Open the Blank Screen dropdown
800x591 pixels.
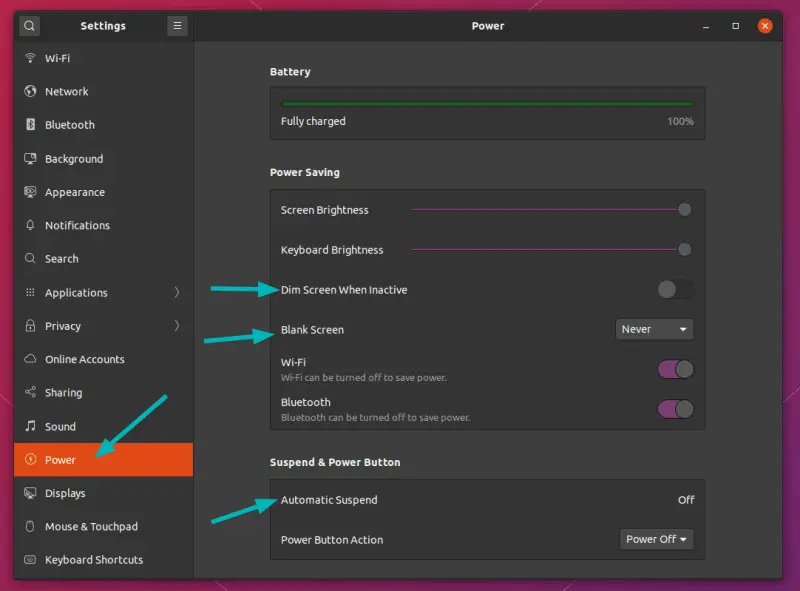coord(654,329)
